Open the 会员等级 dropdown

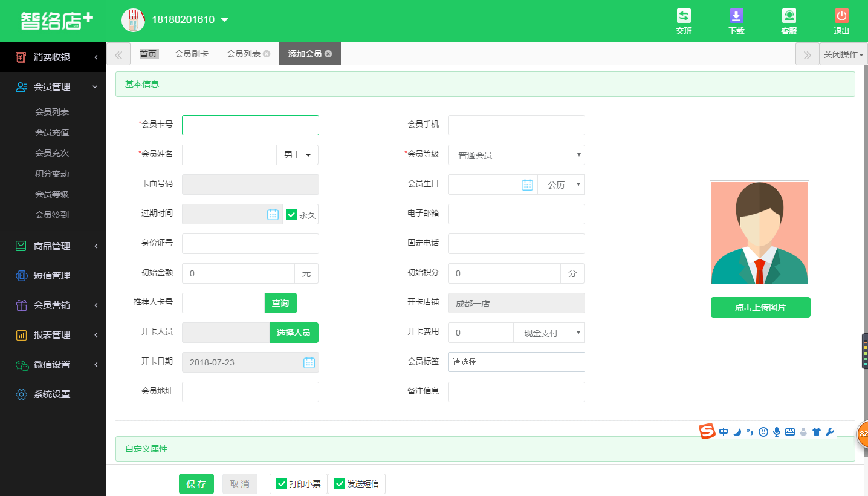[516, 155]
